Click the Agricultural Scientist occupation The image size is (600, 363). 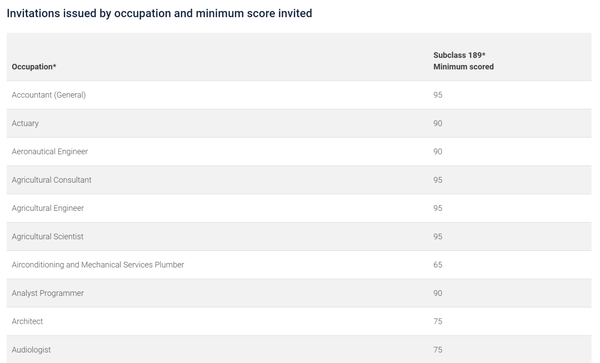click(47, 236)
